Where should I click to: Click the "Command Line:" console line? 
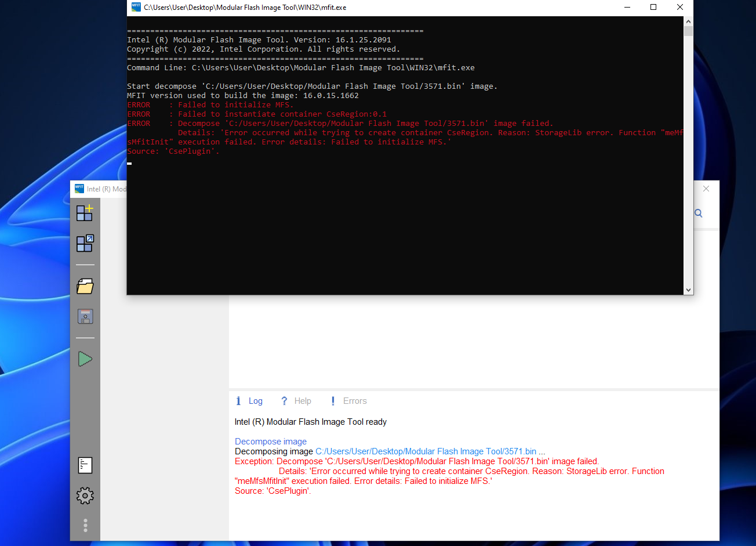(x=301, y=68)
